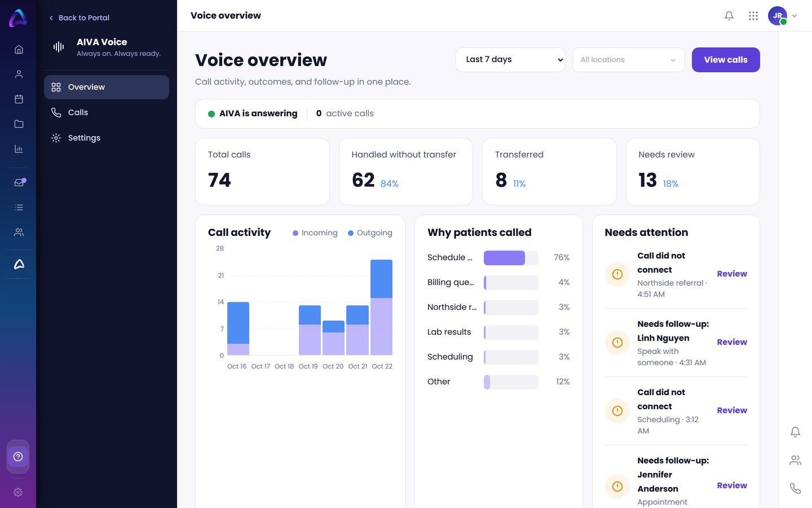Image resolution: width=812 pixels, height=508 pixels.
Task: Open the person profile icon in rail
Action: point(19,75)
